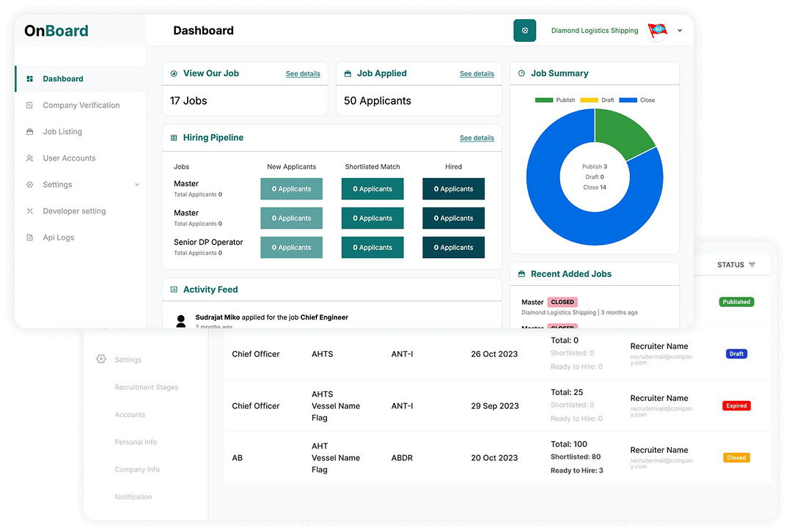Click the Api Logs document icon
789x532 pixels.
tap(30, 237)
